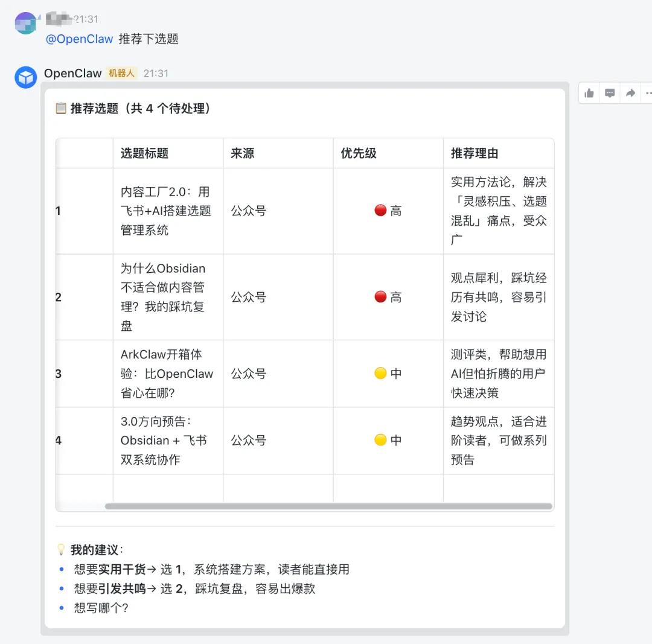
Task: Click row number 3 in the table
Action: point(58,374)
